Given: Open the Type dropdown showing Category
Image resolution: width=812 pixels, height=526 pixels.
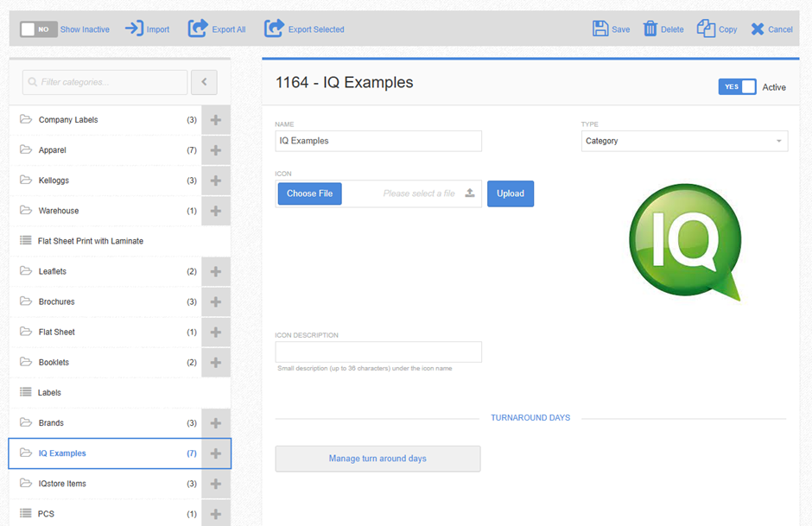Looking at the screenshot, I should pyautogui.click(x=684, y=141).
